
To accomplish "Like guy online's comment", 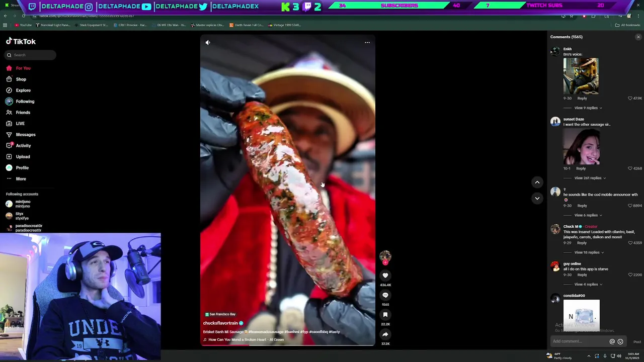I will 630,275.
